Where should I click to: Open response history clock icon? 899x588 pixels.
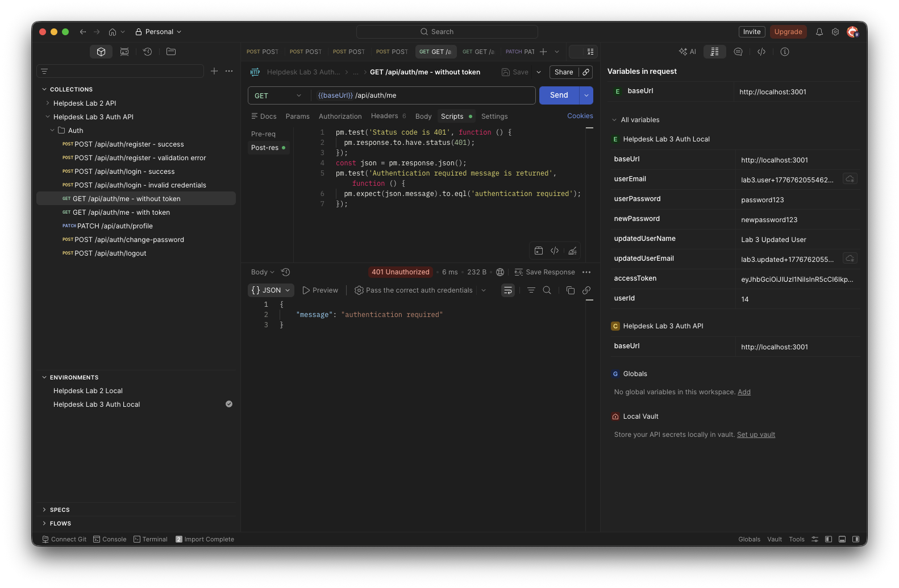(286, 272)
